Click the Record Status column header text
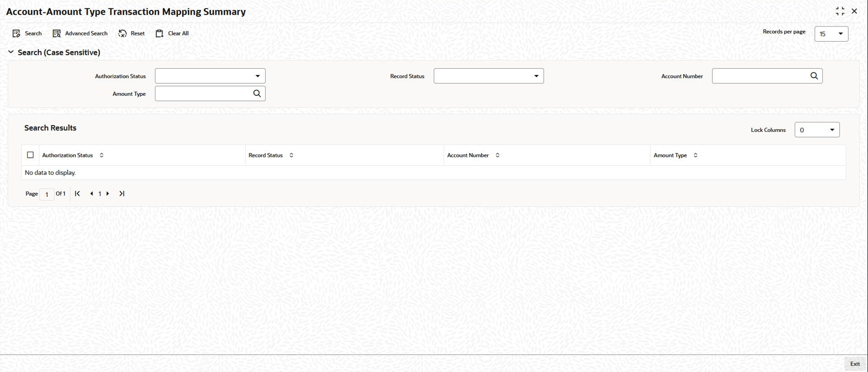868x372 pixels. (265, 155)
